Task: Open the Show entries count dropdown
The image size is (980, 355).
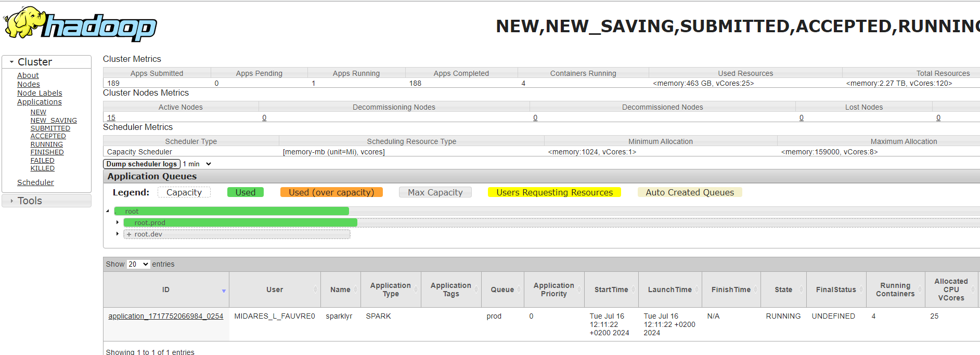Action: click(138, 264)
